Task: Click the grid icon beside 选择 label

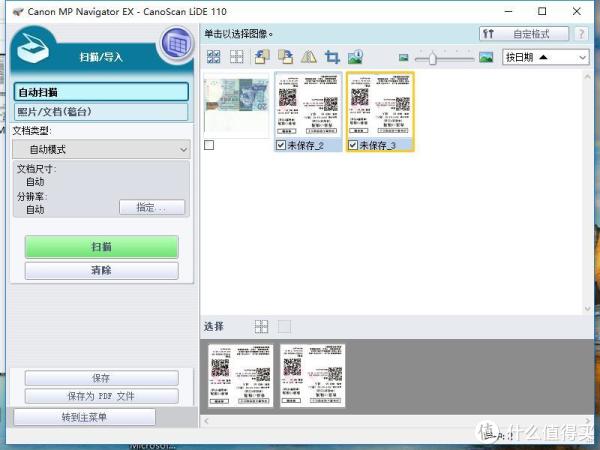Action: (x=261, y=327)
